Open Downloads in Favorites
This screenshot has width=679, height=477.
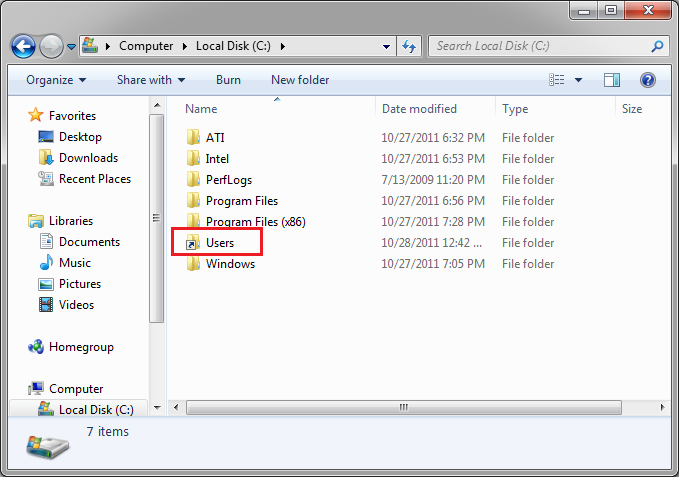tap(88, 158)
